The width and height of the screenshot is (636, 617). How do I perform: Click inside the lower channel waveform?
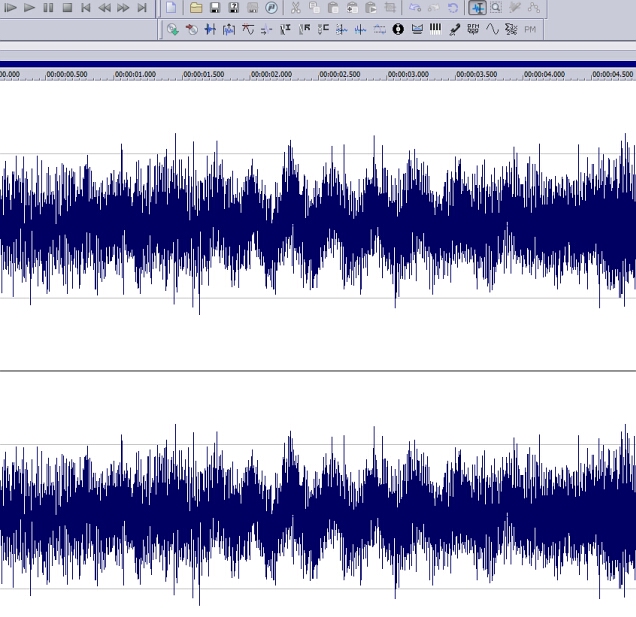(x=318, y=494)
